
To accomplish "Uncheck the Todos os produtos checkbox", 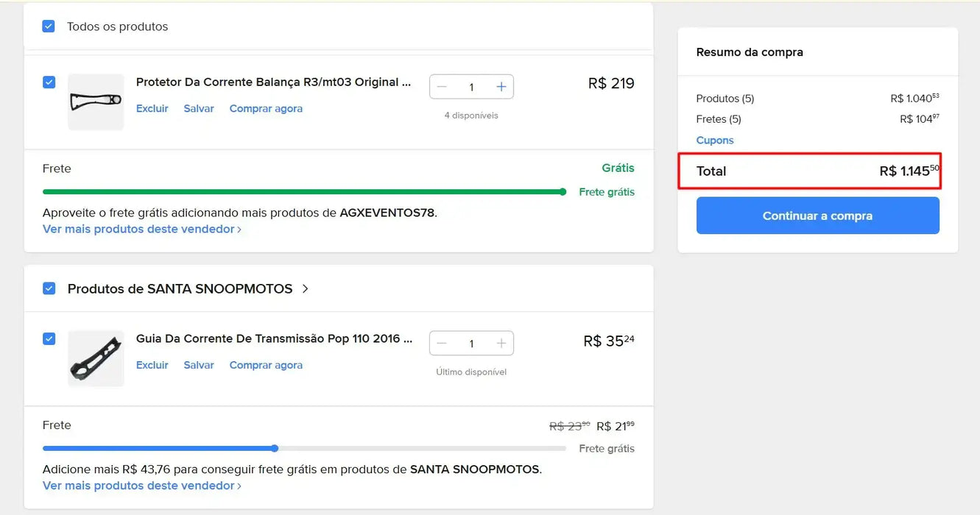I will point(48,25).
